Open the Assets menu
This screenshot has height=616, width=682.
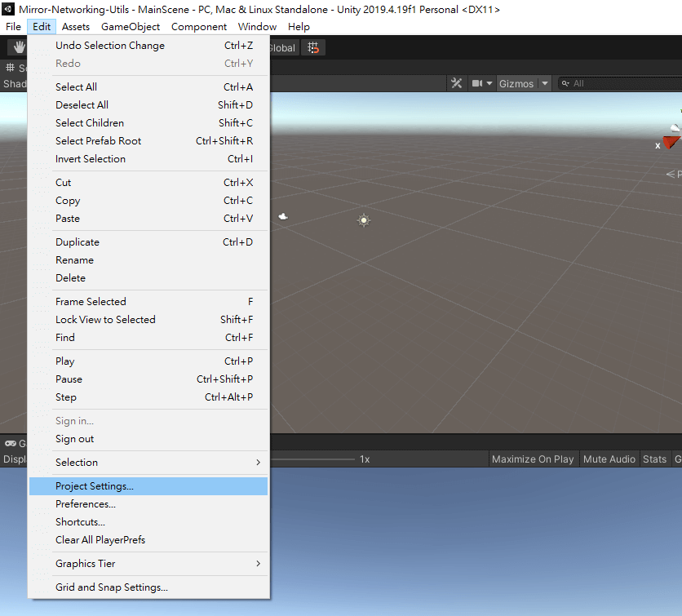(76, 27)
